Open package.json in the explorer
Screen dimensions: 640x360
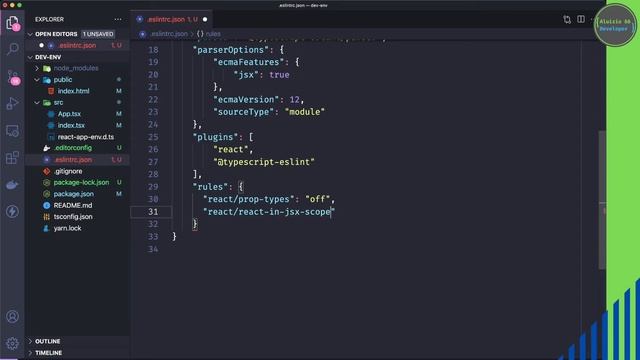click(x=73, y=194)
